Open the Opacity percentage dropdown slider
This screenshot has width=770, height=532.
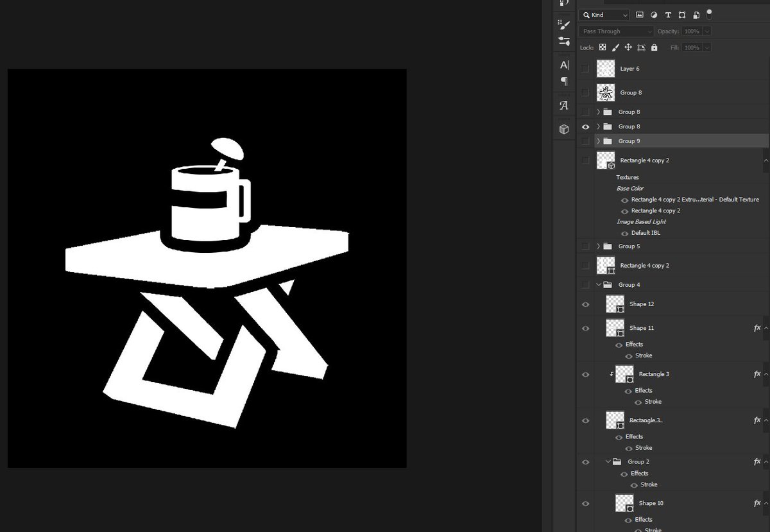click(706, 31)
